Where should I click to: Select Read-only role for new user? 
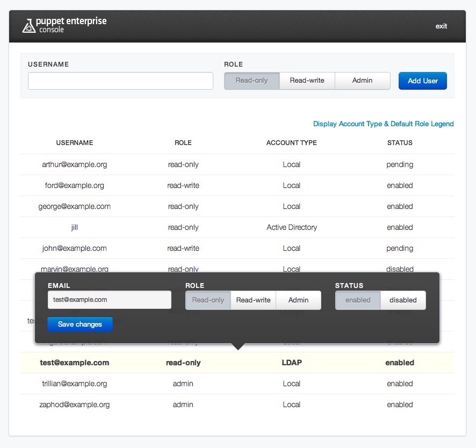coord(251,81)
